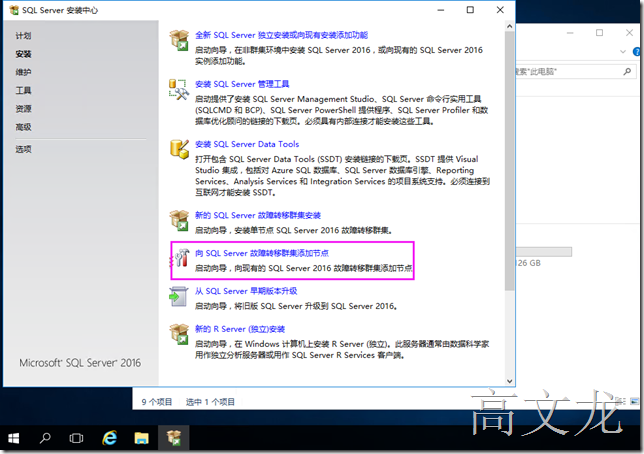Click the blue help icon in Explorer window
Viewport: 644px width, 454px height.
click(x=637, y=52)
